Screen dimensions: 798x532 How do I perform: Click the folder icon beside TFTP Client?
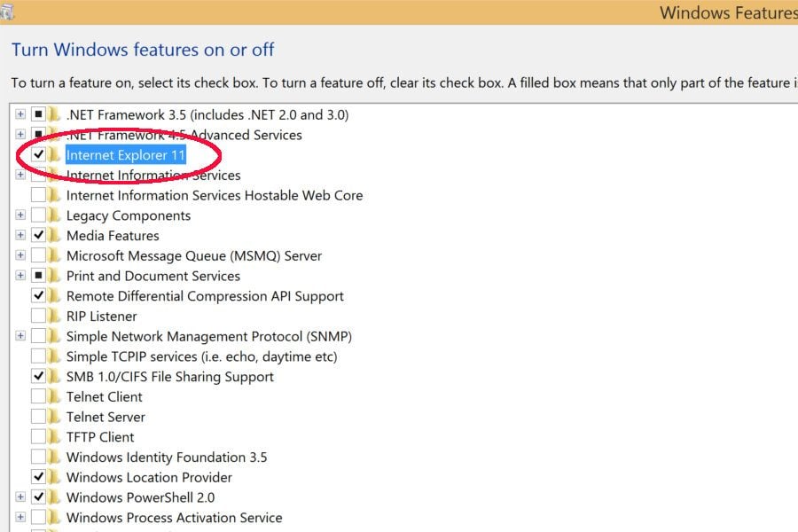click(x=54, y=437)
